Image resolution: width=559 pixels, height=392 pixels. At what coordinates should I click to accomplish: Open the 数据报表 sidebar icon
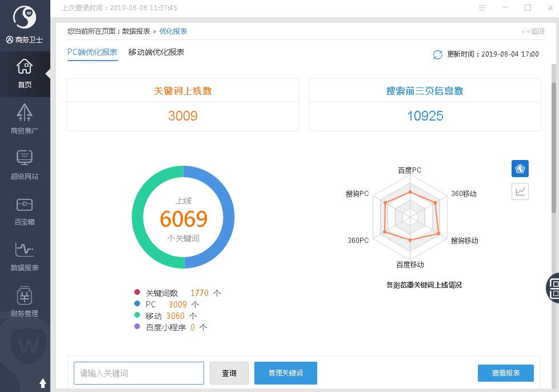pos(25,250)
